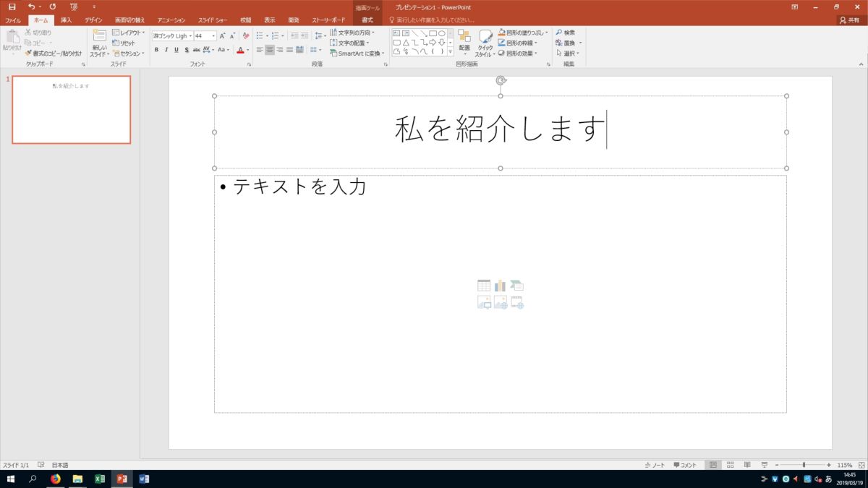Expand the レイアウト (Layout) dropdown

coord(129,33)
